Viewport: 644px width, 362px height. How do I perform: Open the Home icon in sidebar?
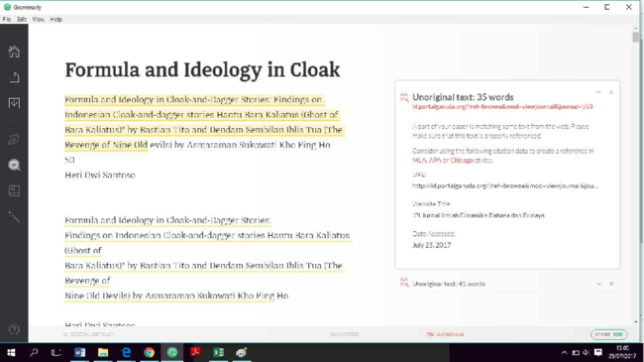pyautogui.click(x=14, y=52)
